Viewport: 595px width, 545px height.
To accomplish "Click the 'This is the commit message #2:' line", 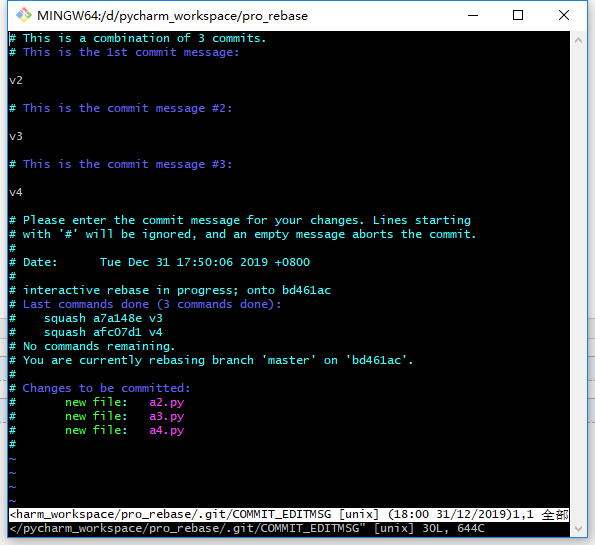I will pos(121,109).
